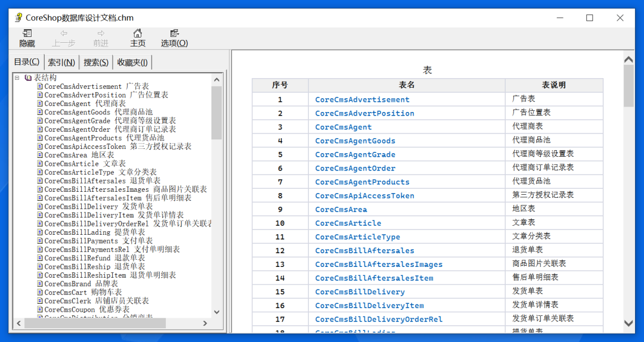Click the 第三方授权记录表 description cell
The height and width of the screenshot is (342, 644).
(554, 195)
